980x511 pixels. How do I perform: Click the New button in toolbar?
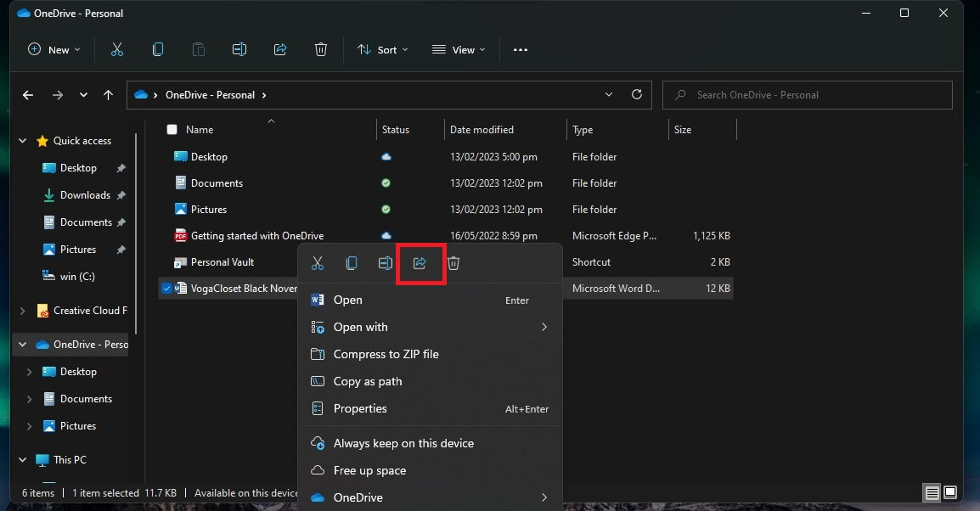tap(54, 50)
